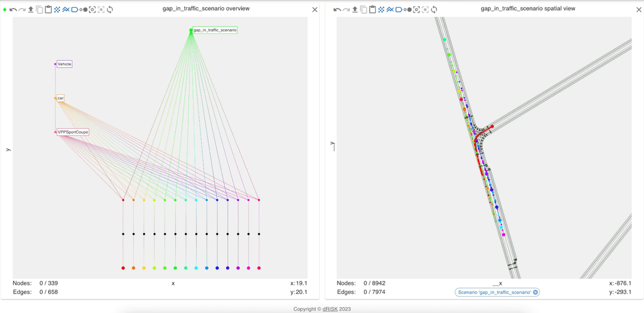Toggle the label tag icon in overview toolbar

(75, 10)
